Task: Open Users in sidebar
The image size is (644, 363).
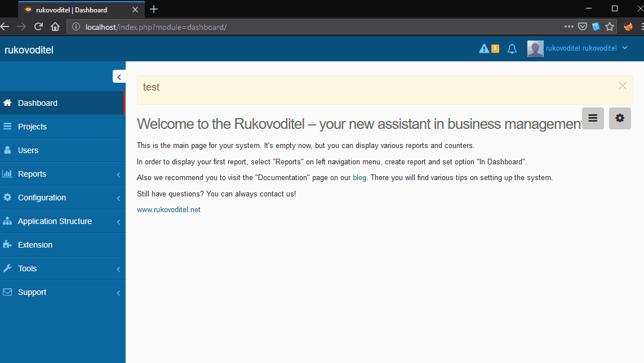Action: 63,150
